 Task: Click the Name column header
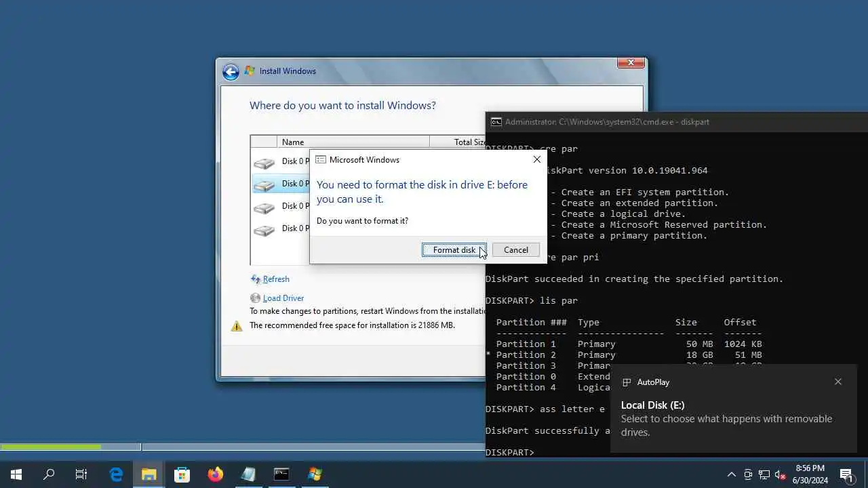point(353,142)
